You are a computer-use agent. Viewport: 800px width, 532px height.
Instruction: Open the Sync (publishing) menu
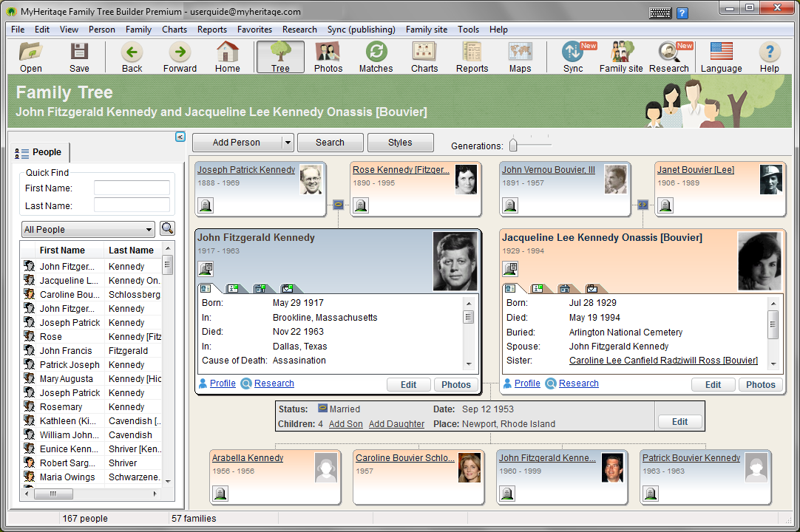click(362, 30)
